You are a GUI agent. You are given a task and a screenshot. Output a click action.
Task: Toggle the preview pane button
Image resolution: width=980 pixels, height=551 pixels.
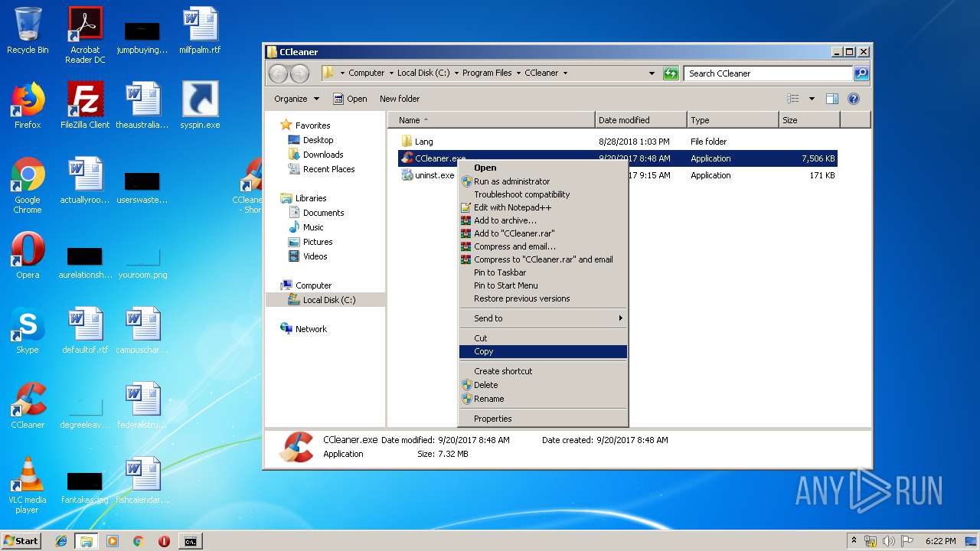(832, 99)
